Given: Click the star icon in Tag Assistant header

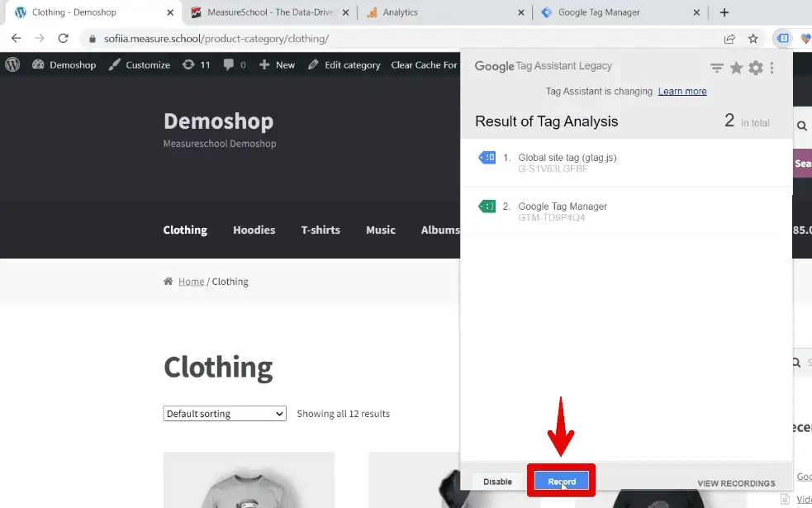Looking at the screenshot, I should [735, 68].
